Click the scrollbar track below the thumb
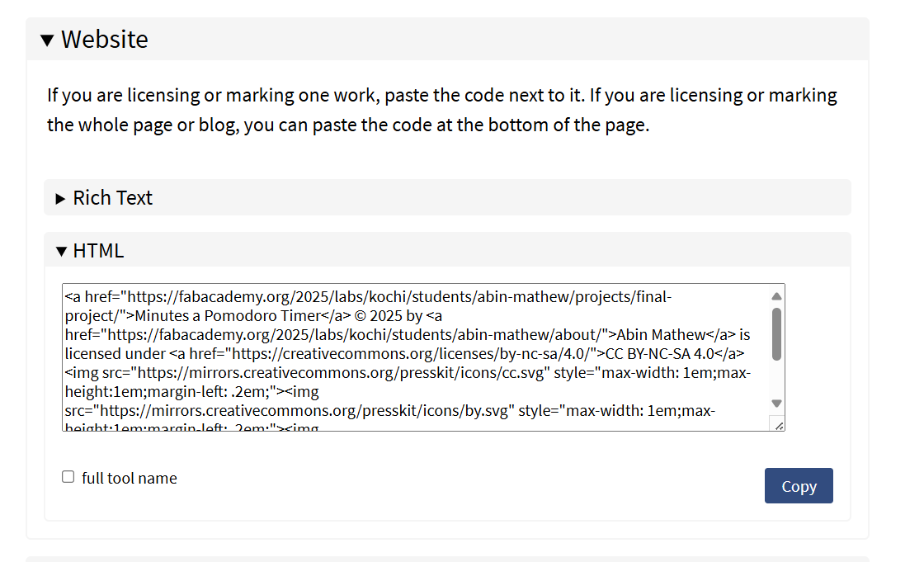The image size is (924, 562). coord(776,379)
